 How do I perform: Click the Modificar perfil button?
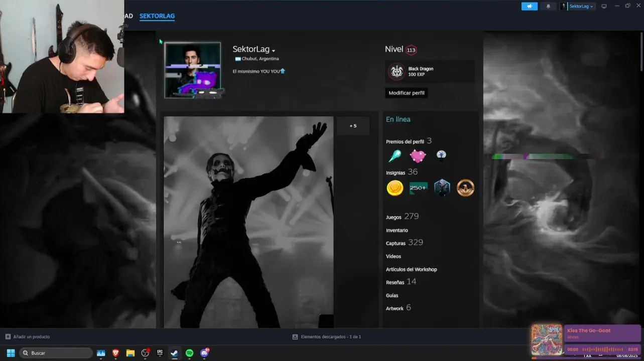(407, 93)
